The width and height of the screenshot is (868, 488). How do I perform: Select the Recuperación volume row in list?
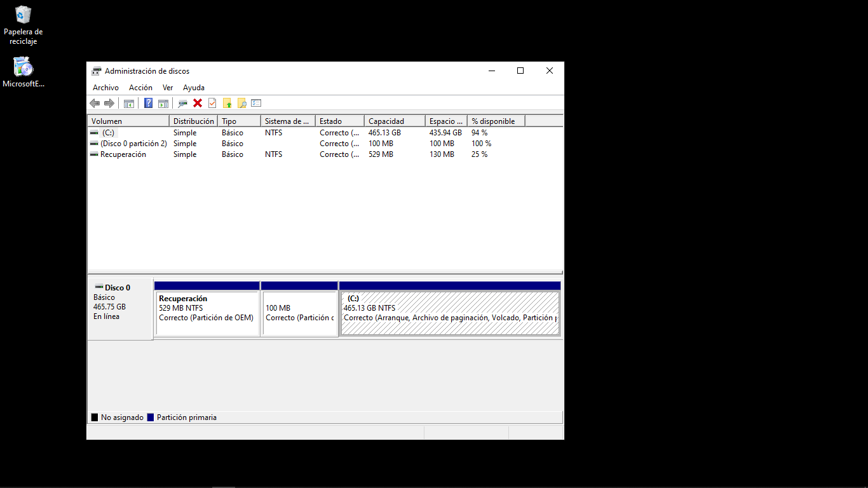[x=325, y=154]
